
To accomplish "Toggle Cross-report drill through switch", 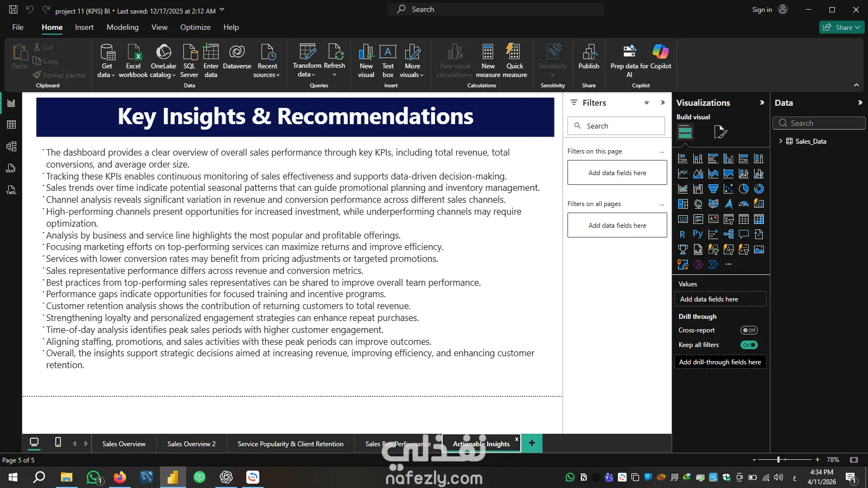I will [749, 330].
